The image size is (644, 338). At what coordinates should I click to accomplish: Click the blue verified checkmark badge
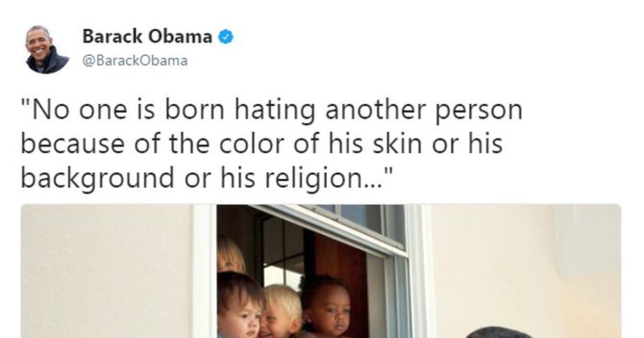227,37
